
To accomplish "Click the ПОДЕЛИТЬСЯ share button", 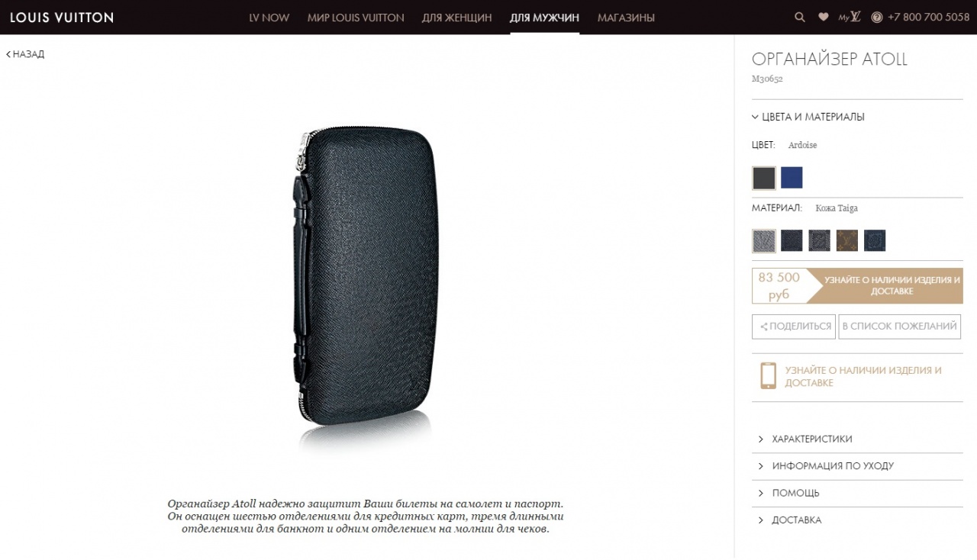I will coord(794,327).
